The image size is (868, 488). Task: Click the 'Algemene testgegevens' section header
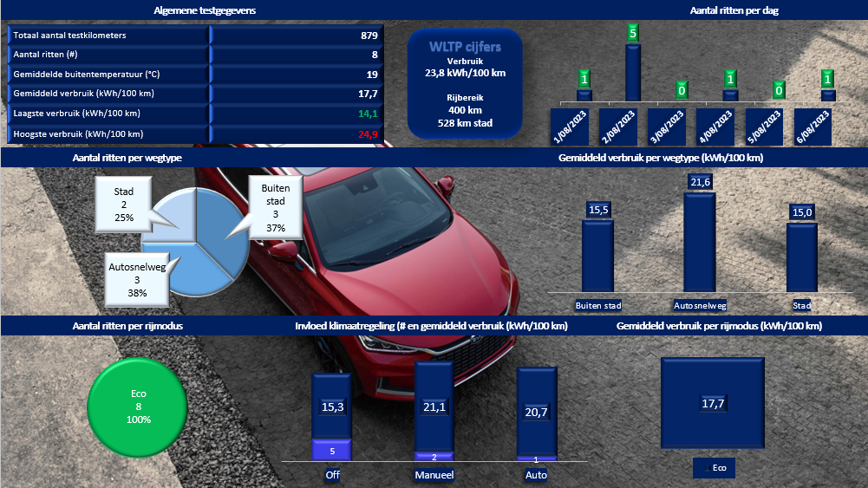point(205,10)
